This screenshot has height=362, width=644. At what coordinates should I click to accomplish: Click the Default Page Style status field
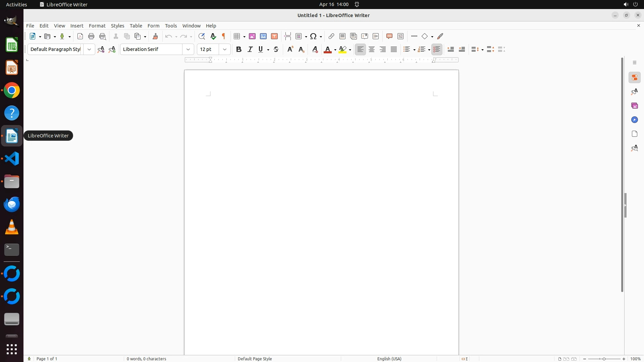pos(255,359)
